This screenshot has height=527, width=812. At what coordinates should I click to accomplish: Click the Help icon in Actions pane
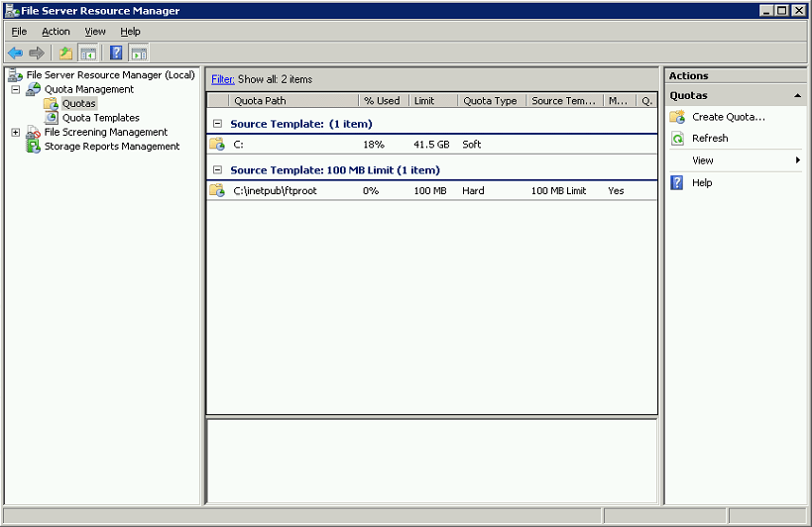click(677, 182)
